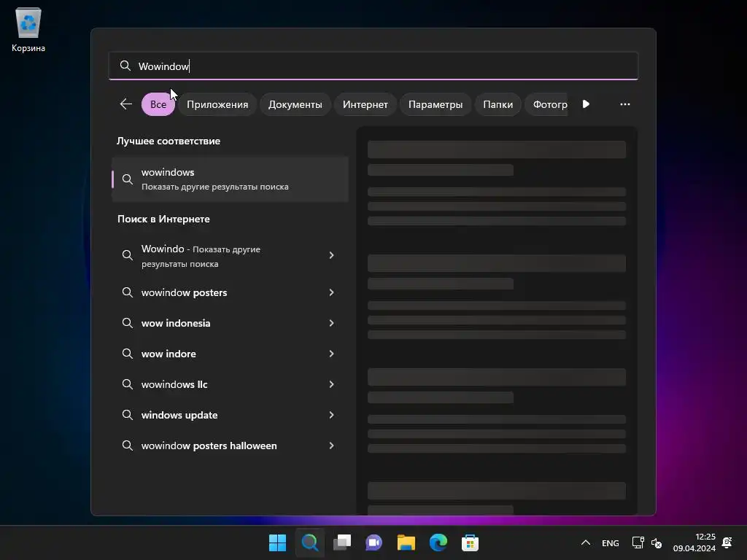Viewport: 747px width, 560px height.
Task: Click the taskbar Search icon
Action: pyautogui.click(x=309, y=542)
